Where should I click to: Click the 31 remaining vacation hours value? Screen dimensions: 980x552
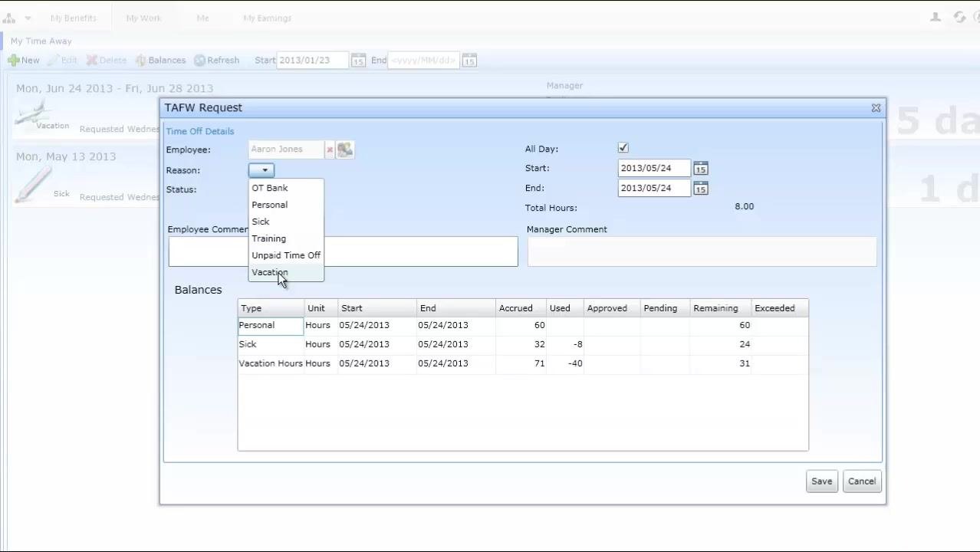tap(744, 363)
